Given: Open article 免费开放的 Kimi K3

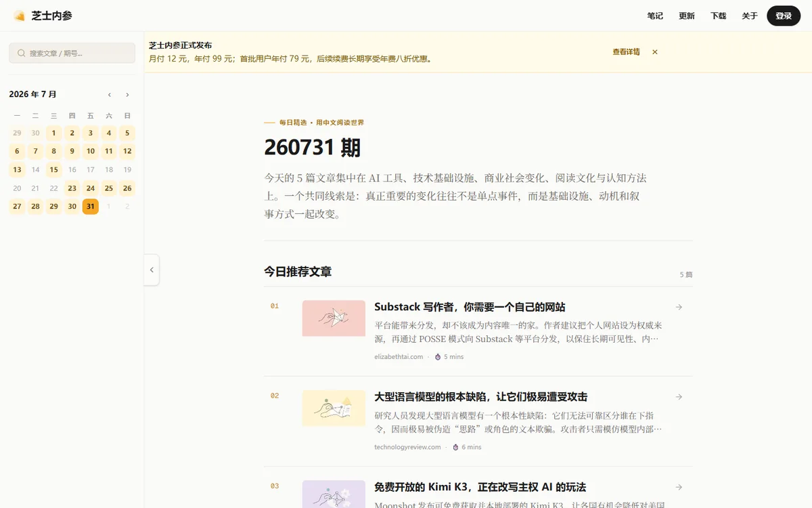Looking at the screenshot, I should (x=480, y=487).
